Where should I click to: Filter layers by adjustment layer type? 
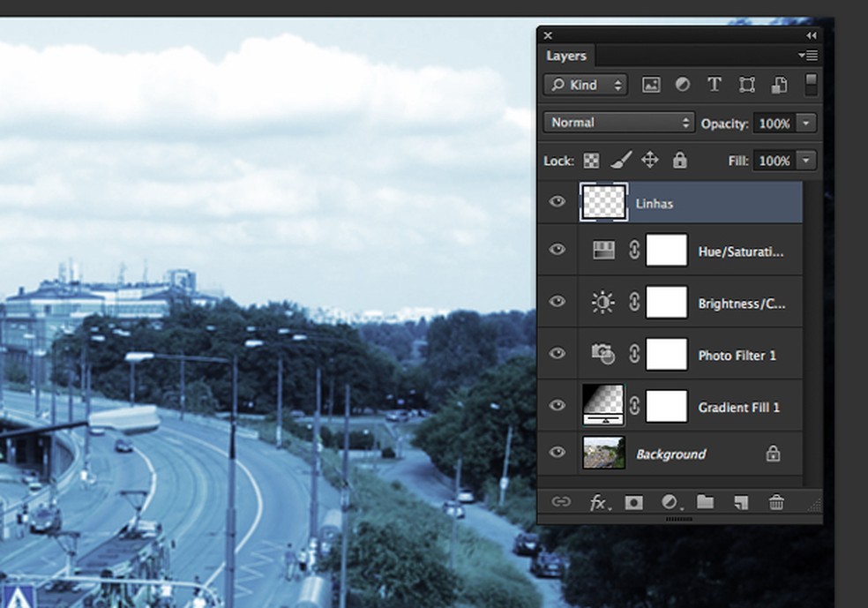tap(683, 85)
